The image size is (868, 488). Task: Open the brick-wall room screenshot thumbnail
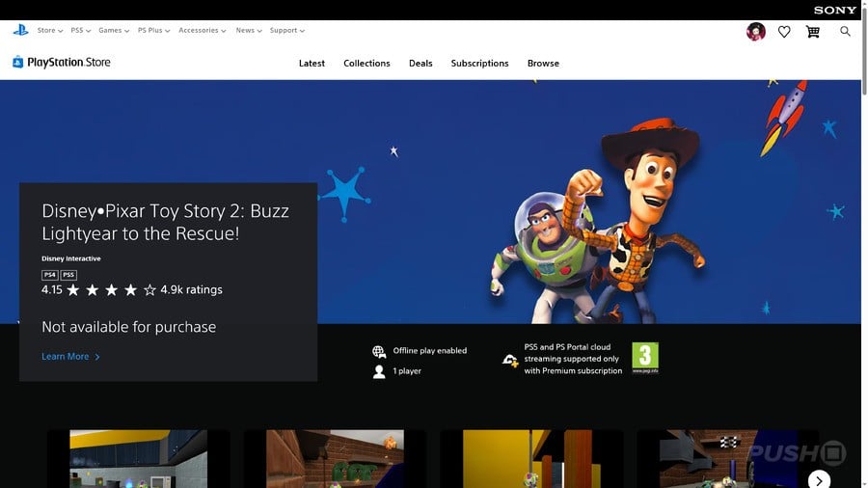(x=335, y=459)
